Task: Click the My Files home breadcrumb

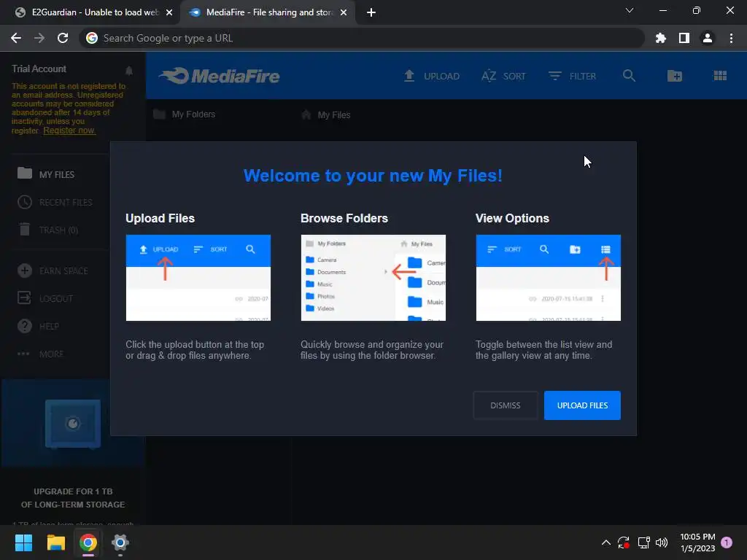Action: (326, 114)
